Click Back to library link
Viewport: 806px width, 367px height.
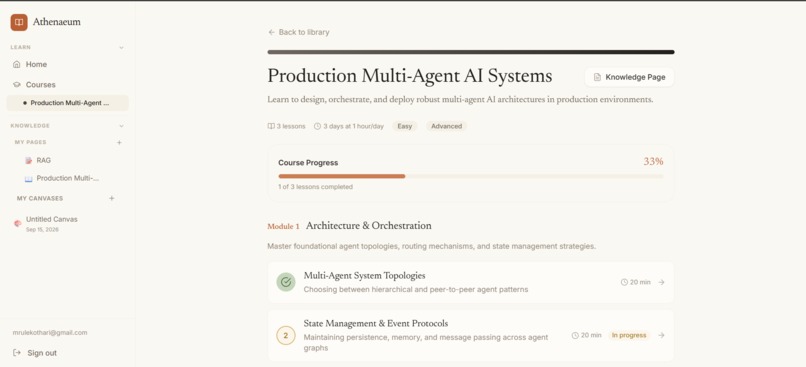299,32
